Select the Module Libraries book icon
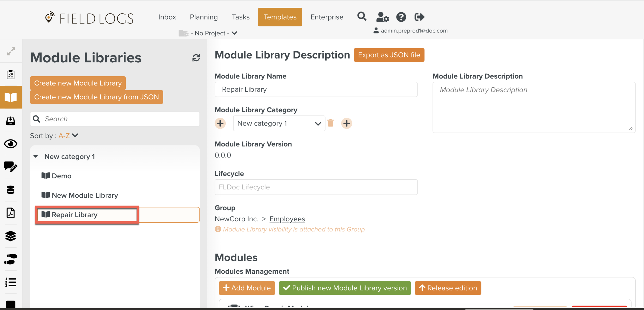The width and height of the screenshot is (644, 310). pos(11,97)
